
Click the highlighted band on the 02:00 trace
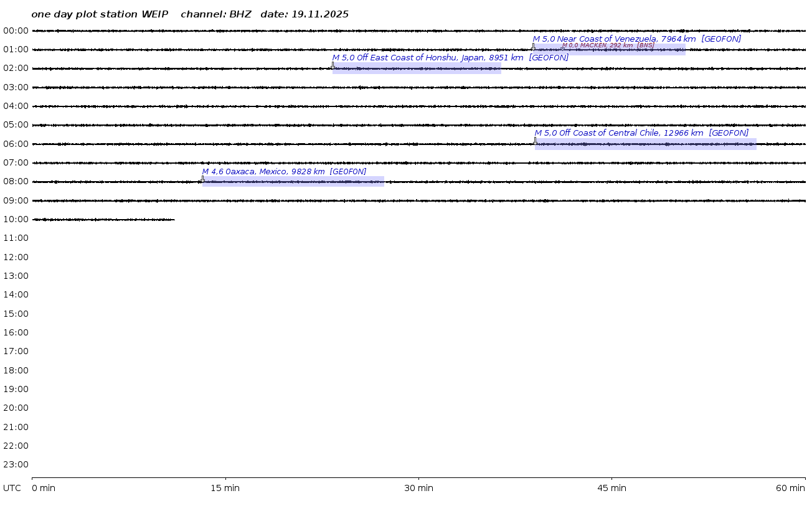click(417, 68)
